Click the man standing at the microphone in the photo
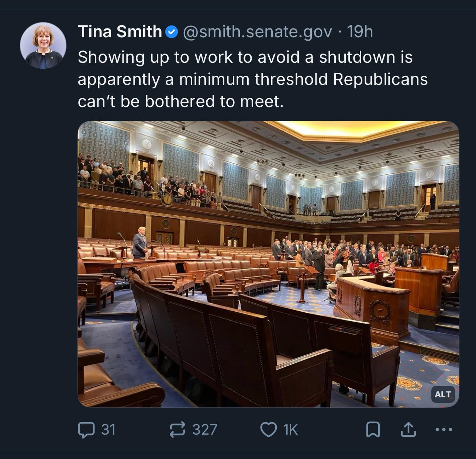This screenshot has width=476, height=459. tap(139, 242)
